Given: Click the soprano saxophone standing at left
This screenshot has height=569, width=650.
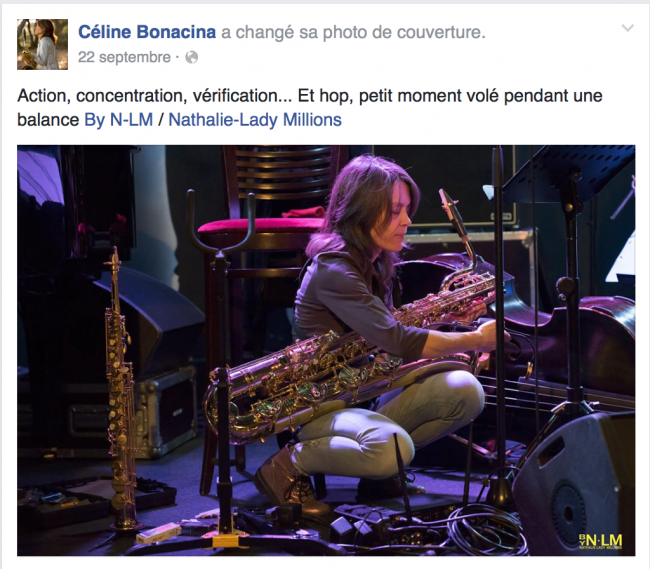Looking at the screenshot, I should [119, 390].
